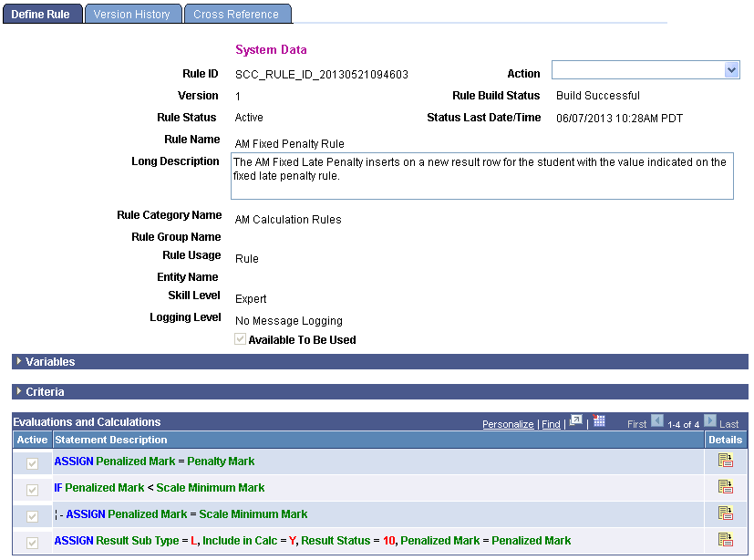Image resolution: width=754 pixels, height=560 pixels.
Task: Open Details for the ASSIGN Result Sub Type row
Action: 725,540
